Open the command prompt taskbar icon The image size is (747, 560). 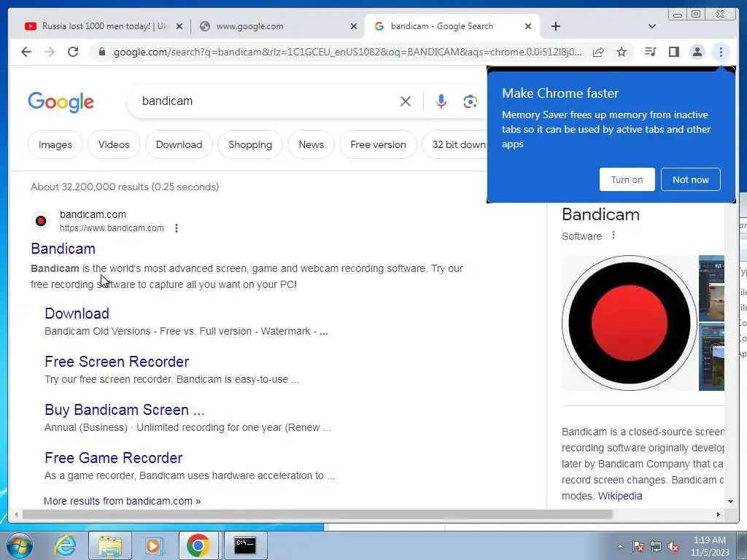click(245, 545)
